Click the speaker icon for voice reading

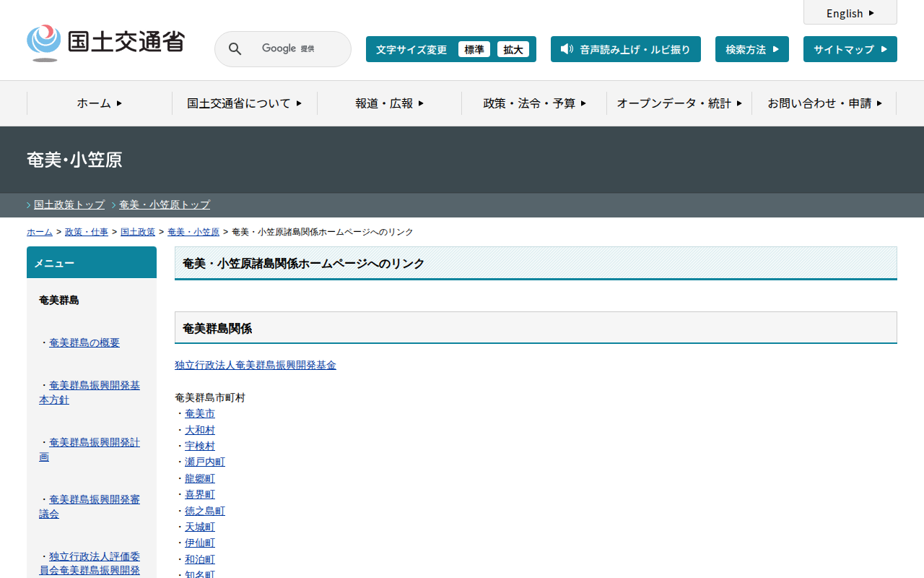(567, 49)
